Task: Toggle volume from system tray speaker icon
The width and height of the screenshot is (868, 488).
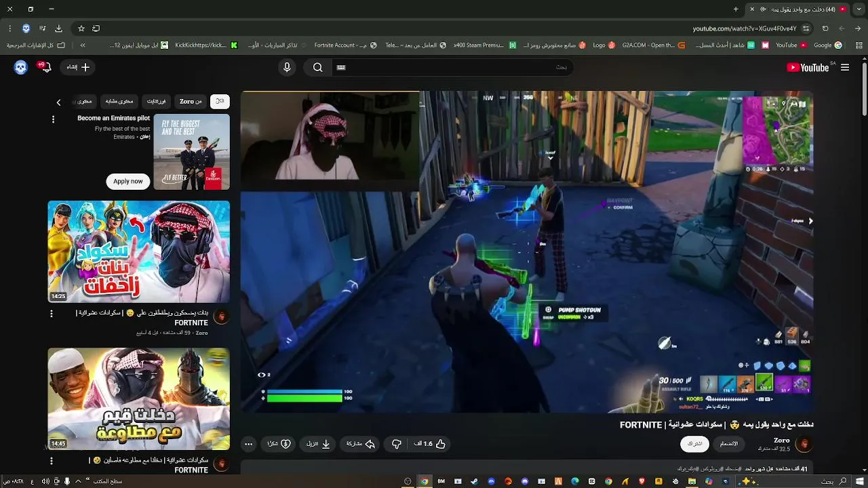Action: (x=45, y=481)
